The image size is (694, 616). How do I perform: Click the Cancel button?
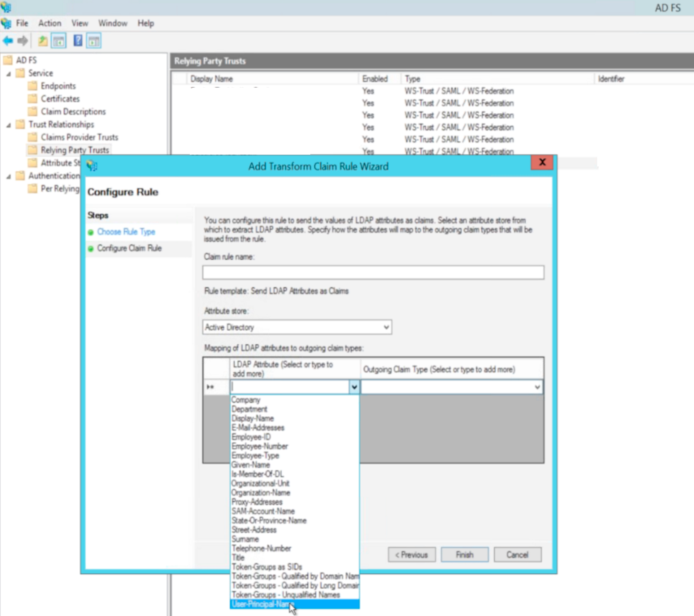(x=518, y=555)
